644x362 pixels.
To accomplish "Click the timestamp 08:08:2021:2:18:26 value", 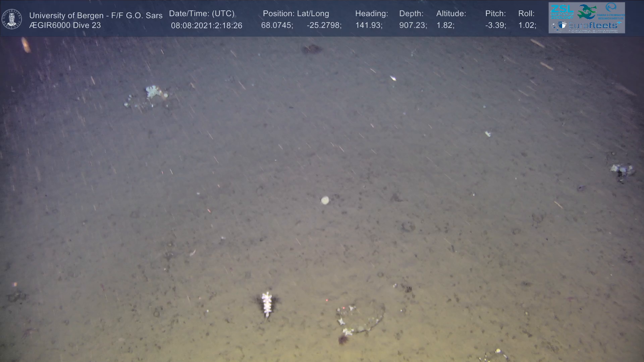I will [206, 25].
